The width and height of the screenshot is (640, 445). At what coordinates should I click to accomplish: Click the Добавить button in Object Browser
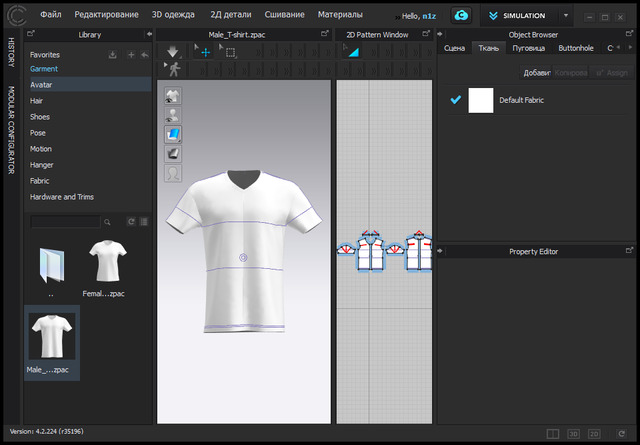click(x=538, y=73)
